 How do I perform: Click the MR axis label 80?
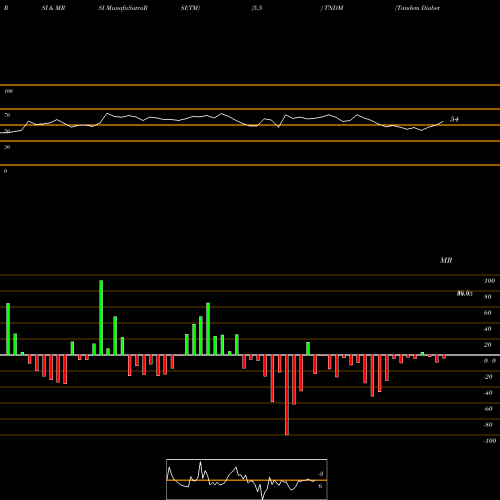point(488,297)
